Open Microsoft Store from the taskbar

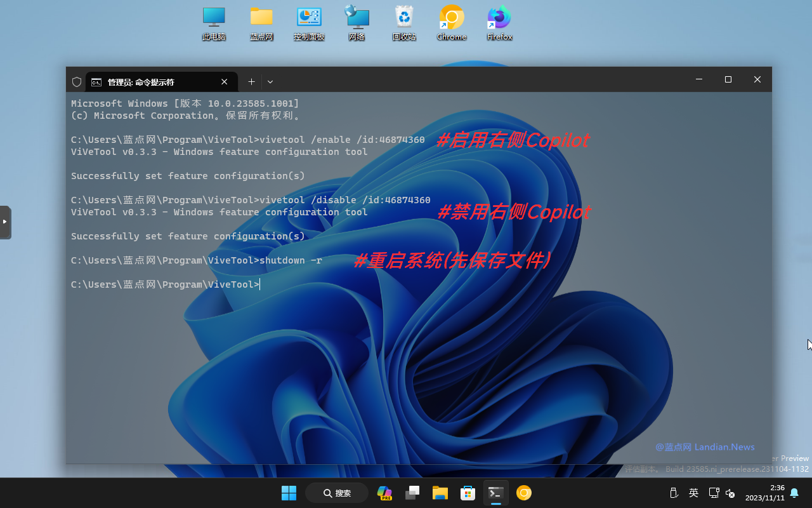pos(468,493)
